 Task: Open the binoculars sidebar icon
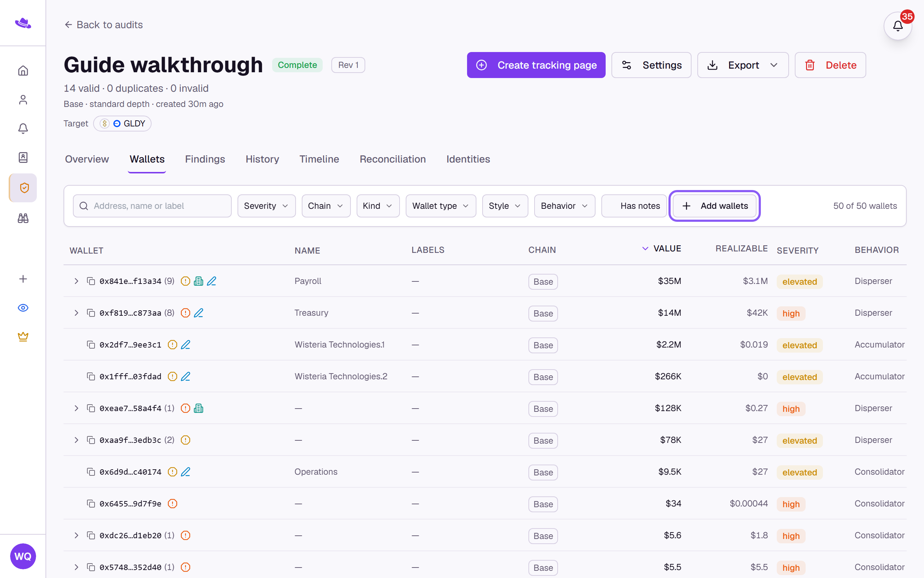click(x=23, y=218)
